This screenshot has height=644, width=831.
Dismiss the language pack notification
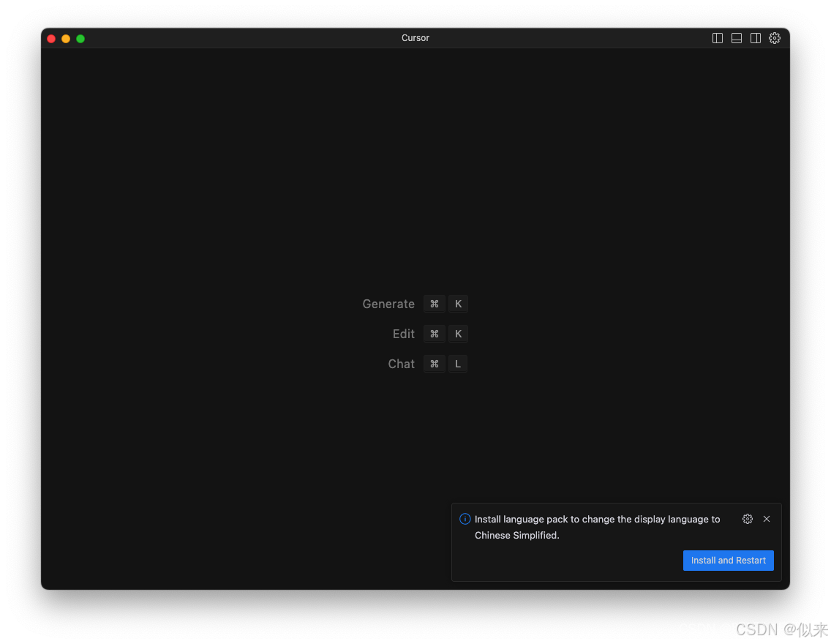coord(767,519)
